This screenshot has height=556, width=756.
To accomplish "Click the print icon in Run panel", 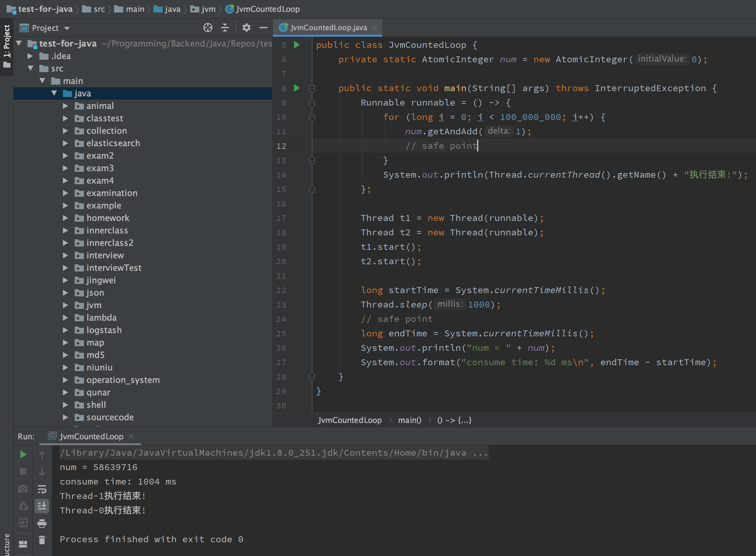I will (x=42, y=523).
